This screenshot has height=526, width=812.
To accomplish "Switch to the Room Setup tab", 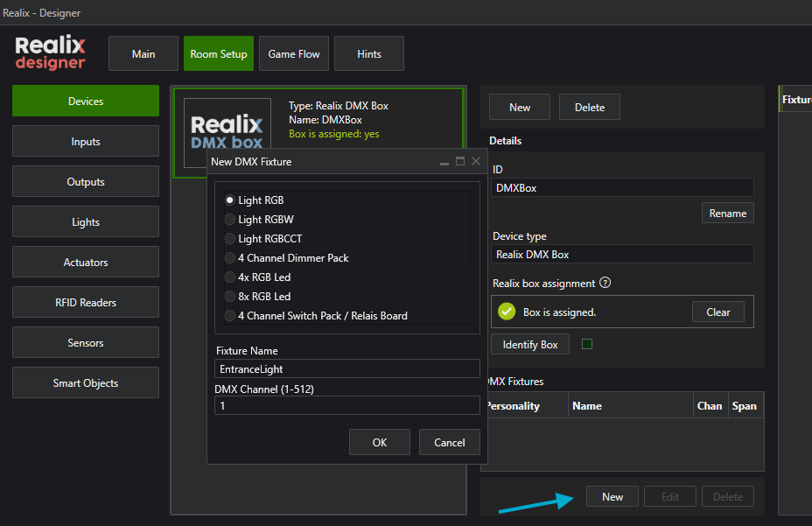I will click(219, 53).
